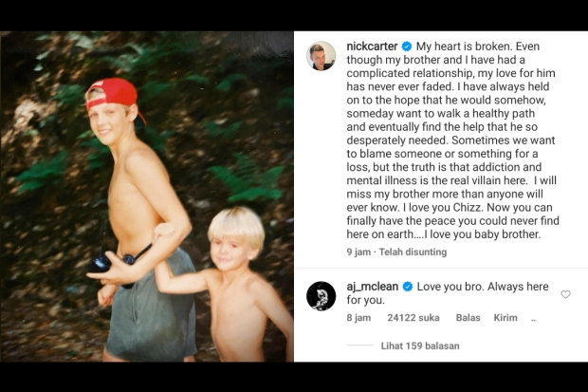Click the "Kirim" send button
The width and height of the screenshot is (588, 392).
[x=505, y=318]
